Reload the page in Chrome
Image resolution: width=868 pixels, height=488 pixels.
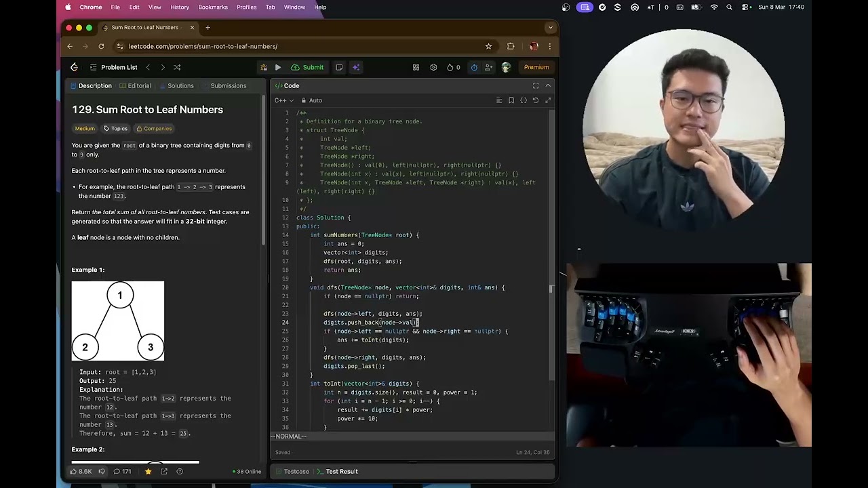point(101,46)
